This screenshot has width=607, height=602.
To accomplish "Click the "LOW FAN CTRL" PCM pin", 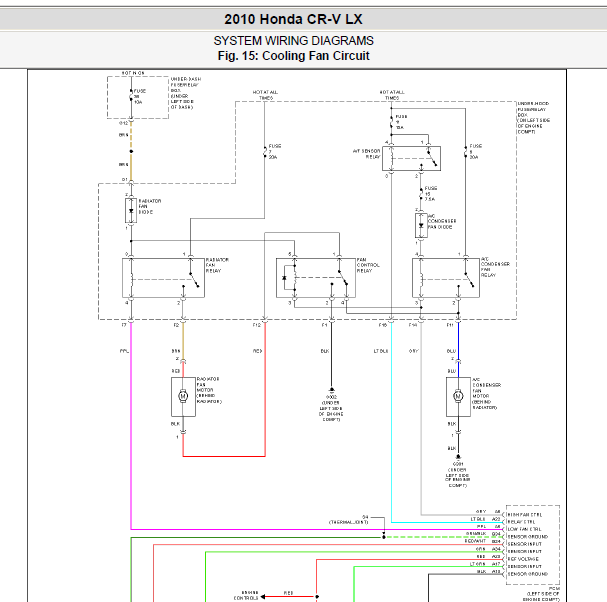I will coord(524,529).
